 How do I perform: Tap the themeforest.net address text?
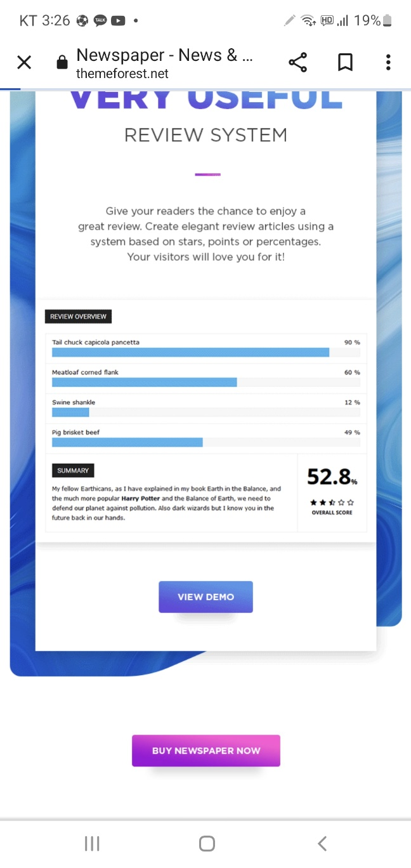click(122, 74)
